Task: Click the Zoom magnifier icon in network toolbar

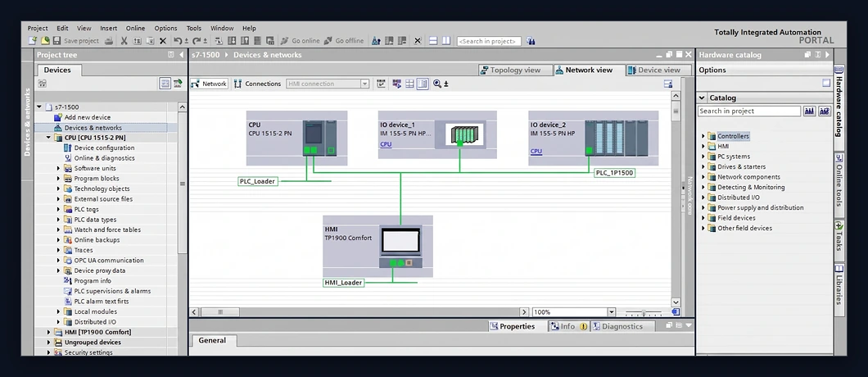Action: pos(437,84)
